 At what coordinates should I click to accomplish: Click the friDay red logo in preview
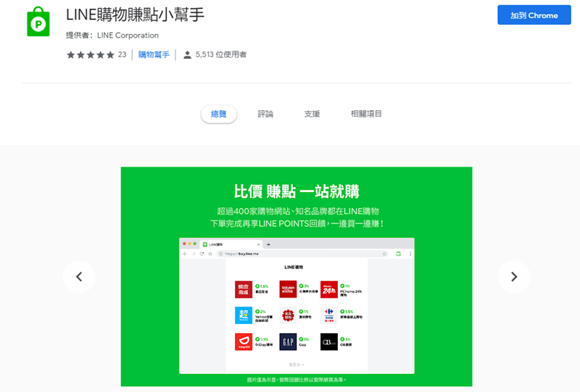click(244, 341)
